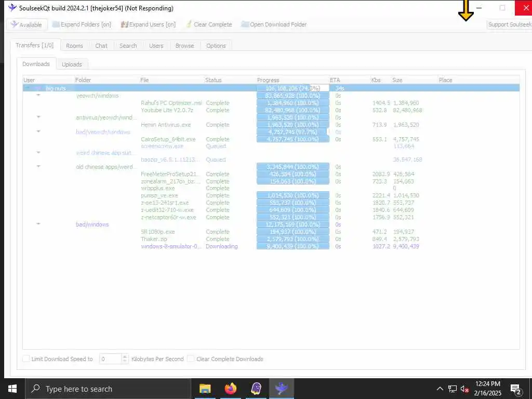The height and width of the screenshot is (399, 532).
Task: Collapse the yeowch/windows folder
Action: (38, 96)
